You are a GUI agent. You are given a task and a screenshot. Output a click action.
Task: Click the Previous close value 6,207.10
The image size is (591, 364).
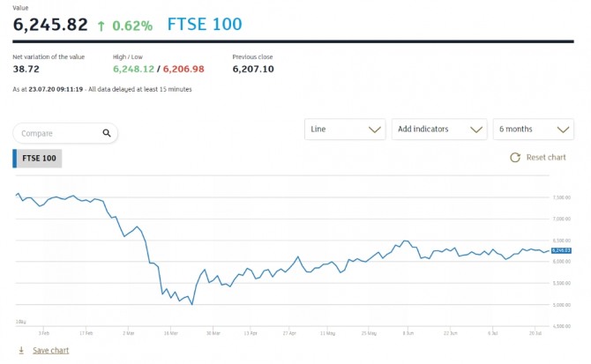[252, 69]
